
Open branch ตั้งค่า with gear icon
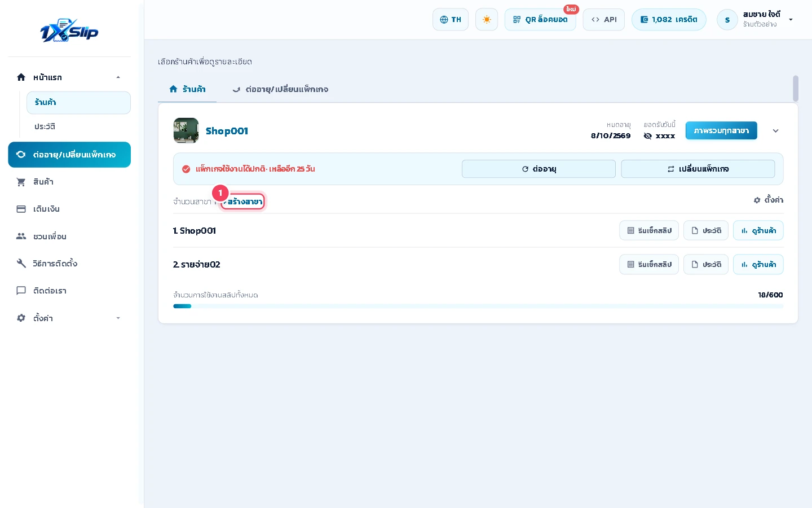(769, 200)
